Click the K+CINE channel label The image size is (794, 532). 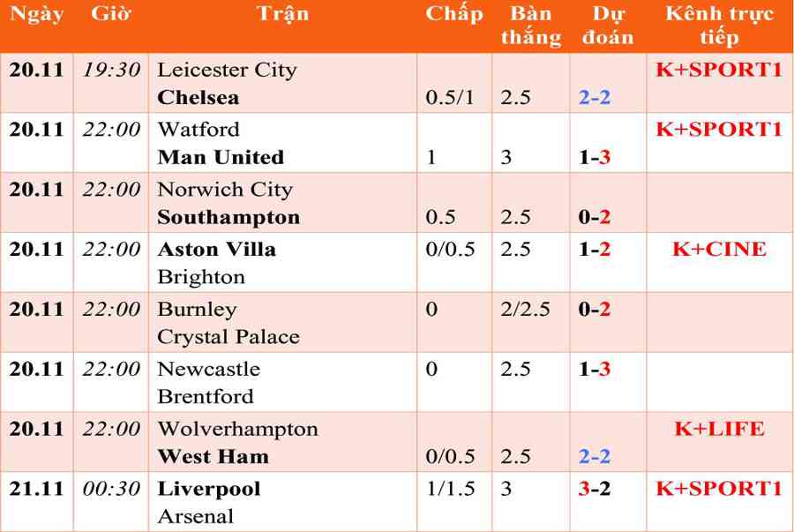tap(719, 249)
